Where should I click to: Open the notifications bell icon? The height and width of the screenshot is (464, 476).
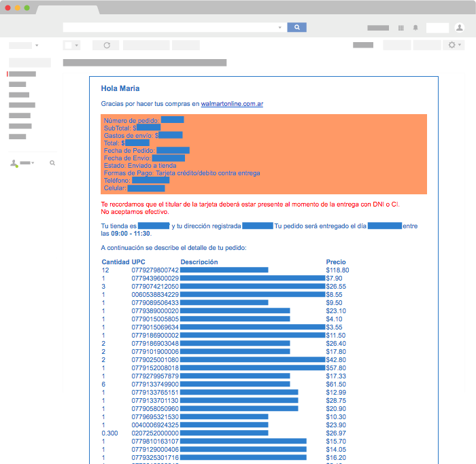pyautogui.click(x=415, y=28)
